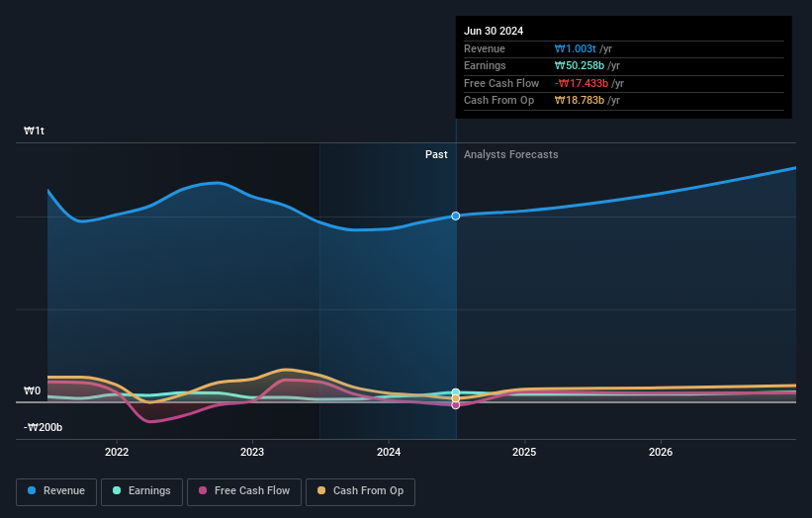Click the orange Cash From Op data point marker

coord(456,398)
